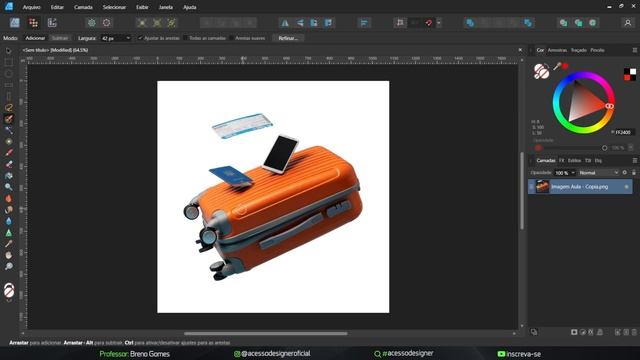Click the Refinar... button
This screenshot has height=360, width=640.
coord(288,38)
